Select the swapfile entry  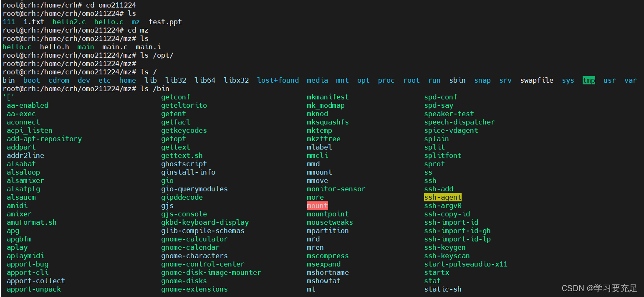[x=537, y=80]
